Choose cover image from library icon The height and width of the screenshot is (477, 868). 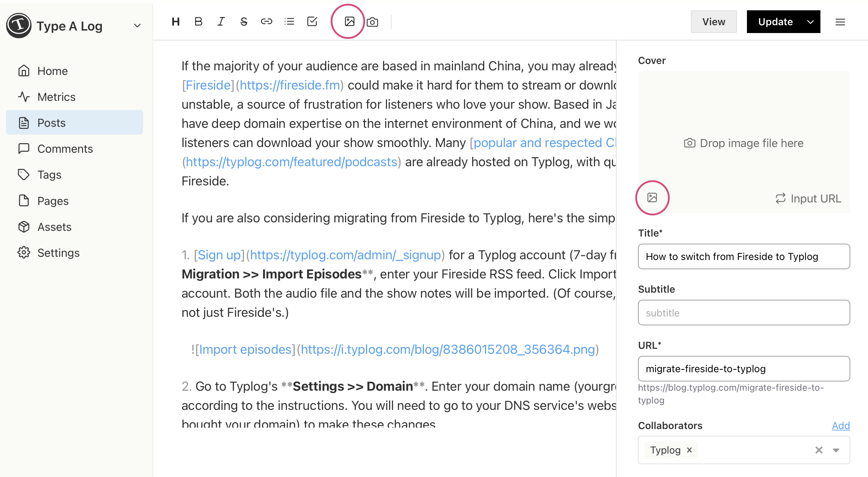click(x=652, y=198)
